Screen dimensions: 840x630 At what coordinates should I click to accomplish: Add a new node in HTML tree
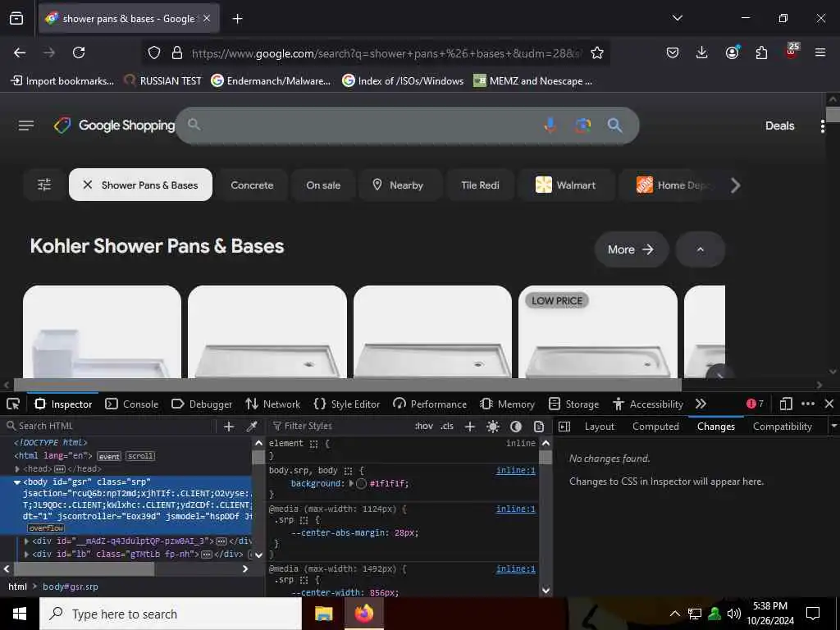pyautogui.click(x=229, y=427)
